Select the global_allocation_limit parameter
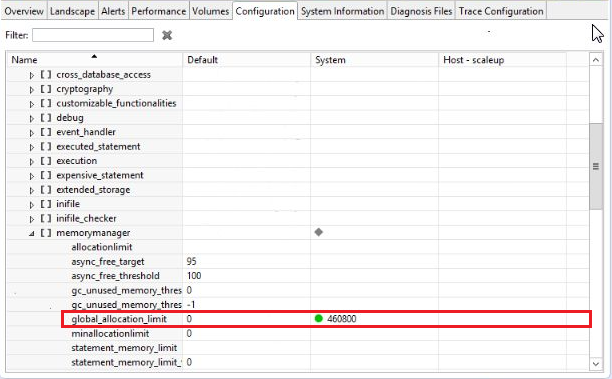 coord(119,319)
